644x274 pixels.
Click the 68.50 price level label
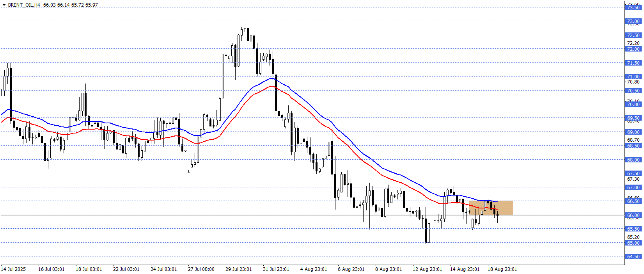pyautogui.click(x=633, y=146)
